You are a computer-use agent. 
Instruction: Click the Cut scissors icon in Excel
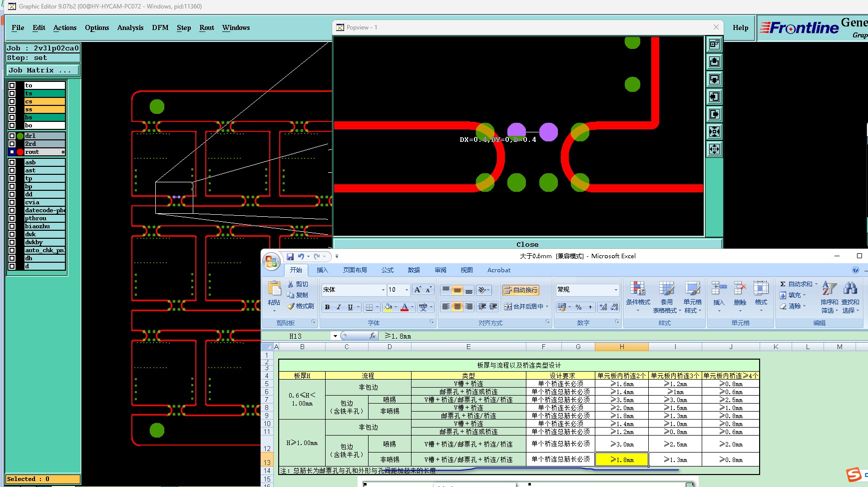pyautogui.click(x=291, y=284)
